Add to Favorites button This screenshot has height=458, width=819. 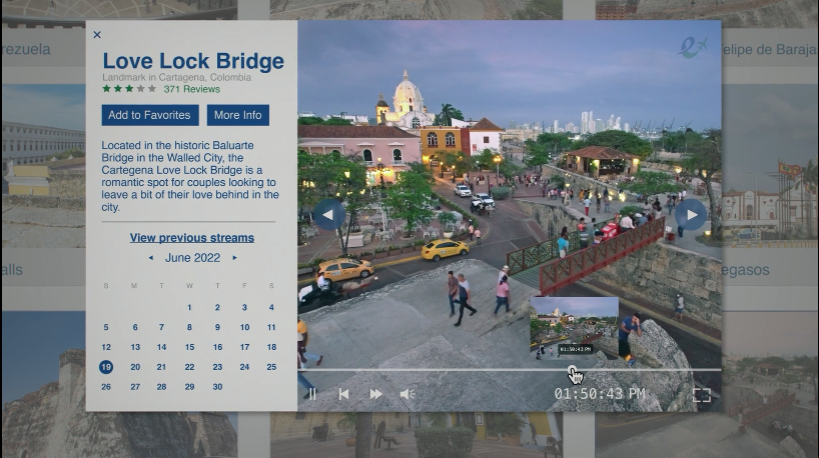coord(149,115)
